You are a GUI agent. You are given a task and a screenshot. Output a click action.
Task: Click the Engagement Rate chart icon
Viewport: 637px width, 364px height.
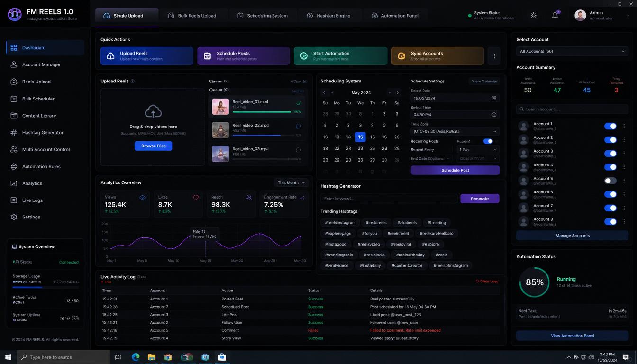point(302,198)
